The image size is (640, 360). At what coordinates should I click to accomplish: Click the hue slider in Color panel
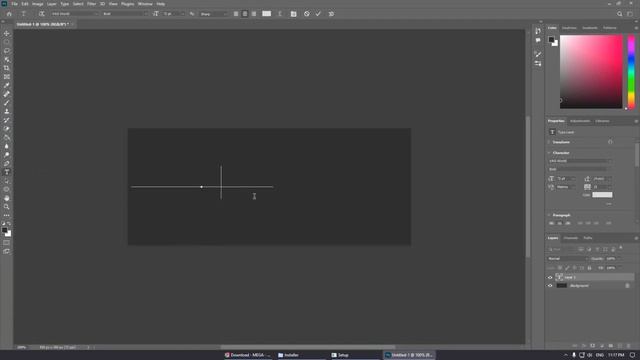click(x=631, y=72)
